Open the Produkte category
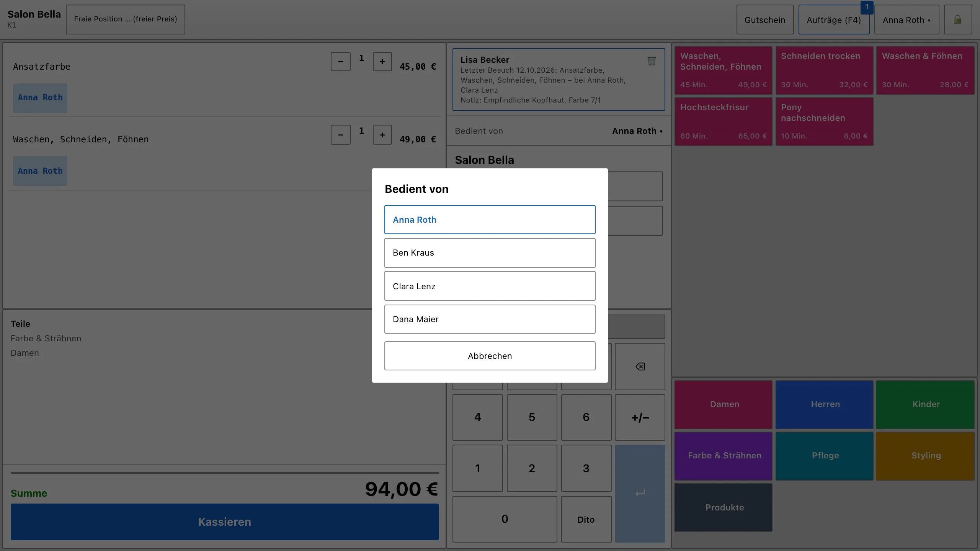The image size is (980, 551). point(723,507)
